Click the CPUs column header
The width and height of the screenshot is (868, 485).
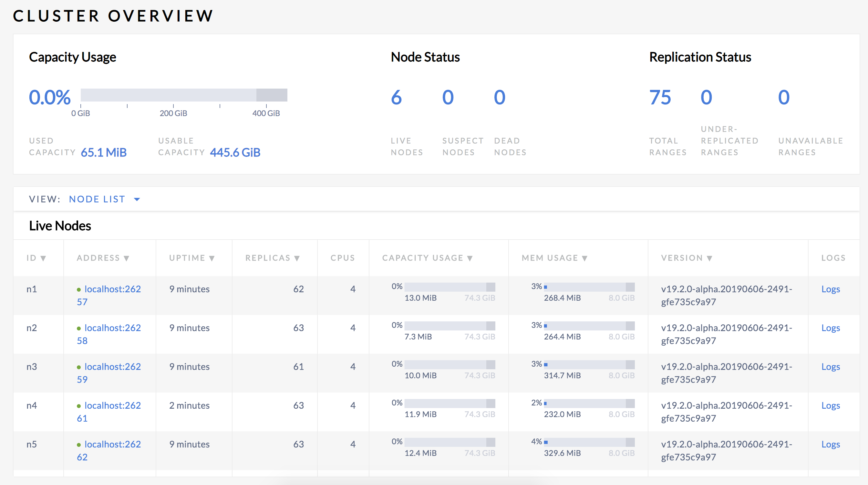342,258
